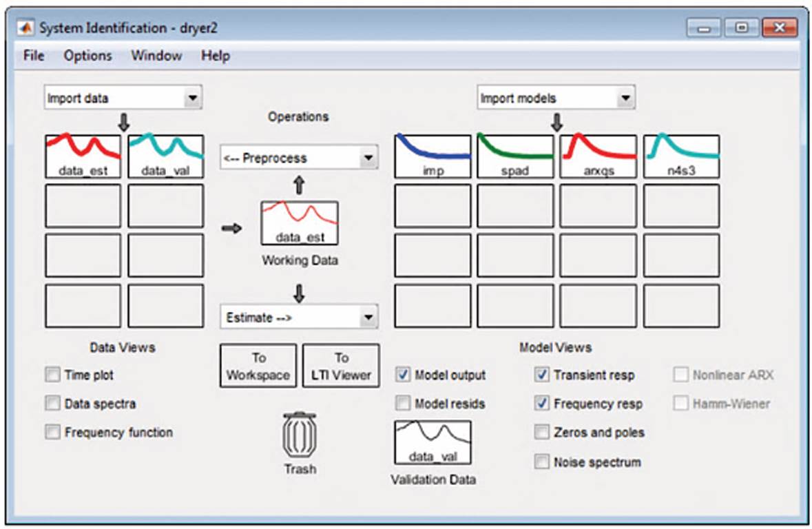Click the Trash can icon

[x=300, y=435]
